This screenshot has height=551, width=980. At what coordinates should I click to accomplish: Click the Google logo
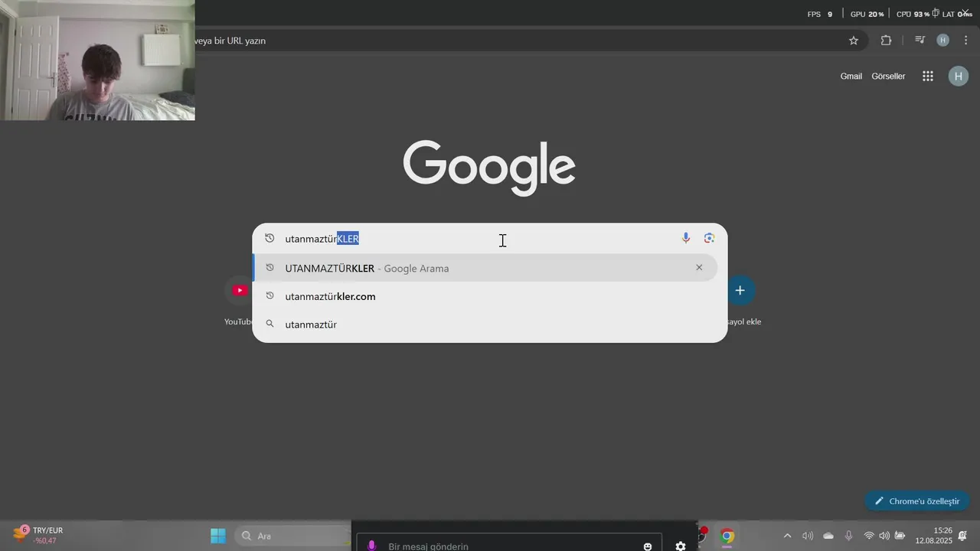[x=489, y=168]
